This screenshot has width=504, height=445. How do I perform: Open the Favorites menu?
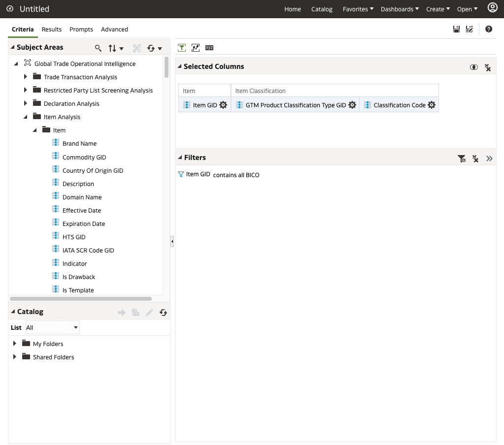(x=358, y=9)
